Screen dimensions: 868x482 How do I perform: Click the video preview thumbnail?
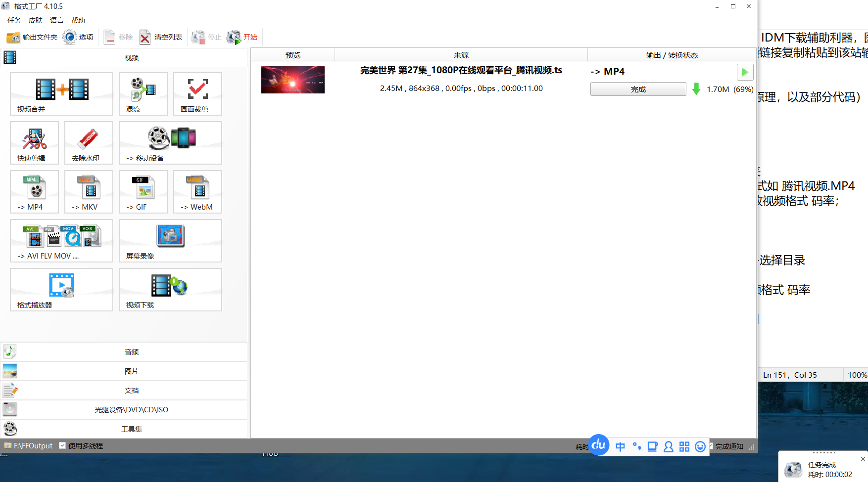[292, 80]
